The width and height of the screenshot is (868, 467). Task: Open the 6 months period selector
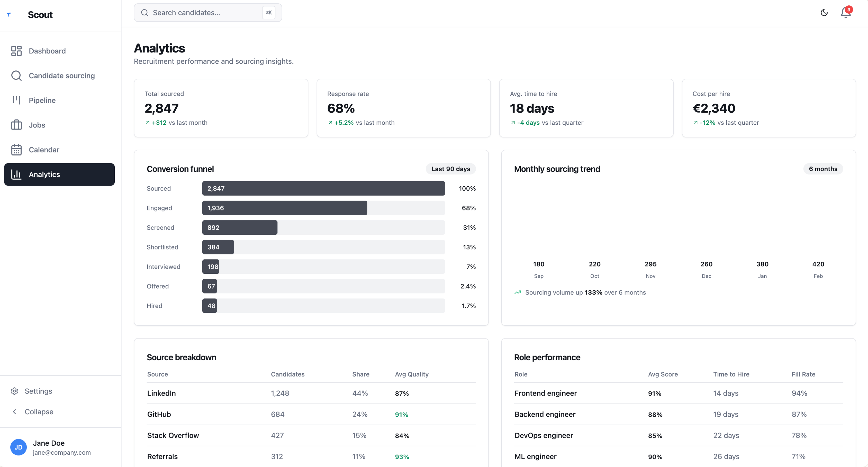click(x=822, y=169)
